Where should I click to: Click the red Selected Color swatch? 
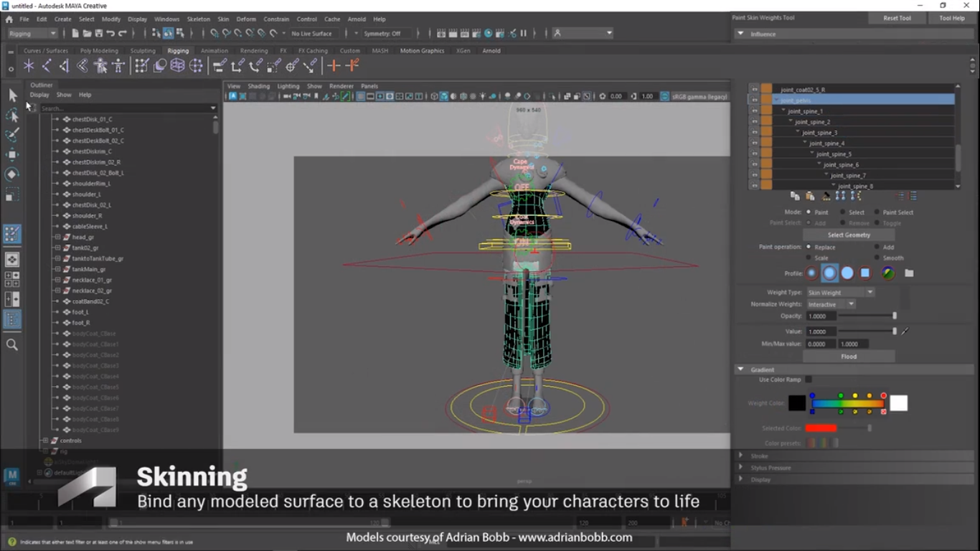tap(821, 428)
